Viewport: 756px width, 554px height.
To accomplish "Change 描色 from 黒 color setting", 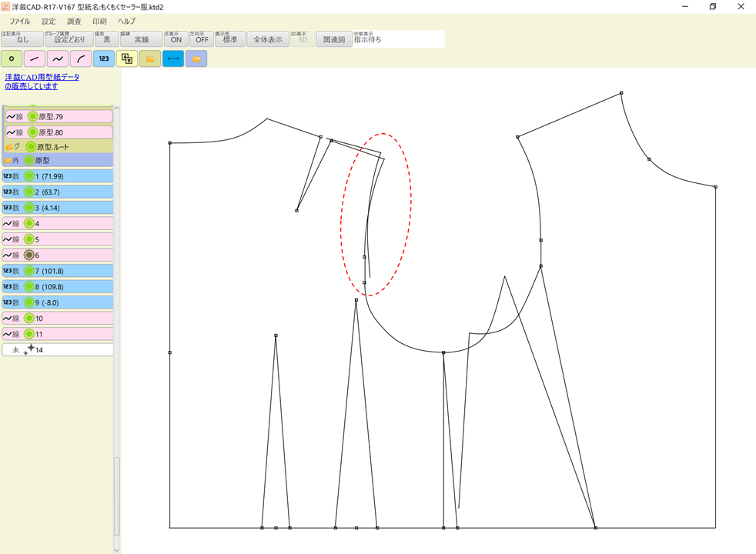I will click(x=104, y=38).
